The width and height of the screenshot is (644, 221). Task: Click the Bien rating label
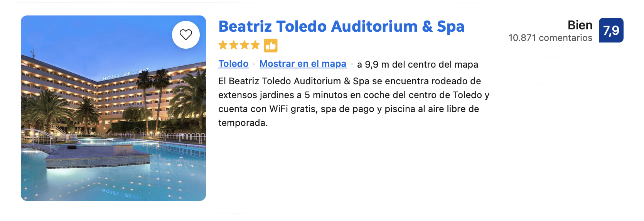[580, 25]
